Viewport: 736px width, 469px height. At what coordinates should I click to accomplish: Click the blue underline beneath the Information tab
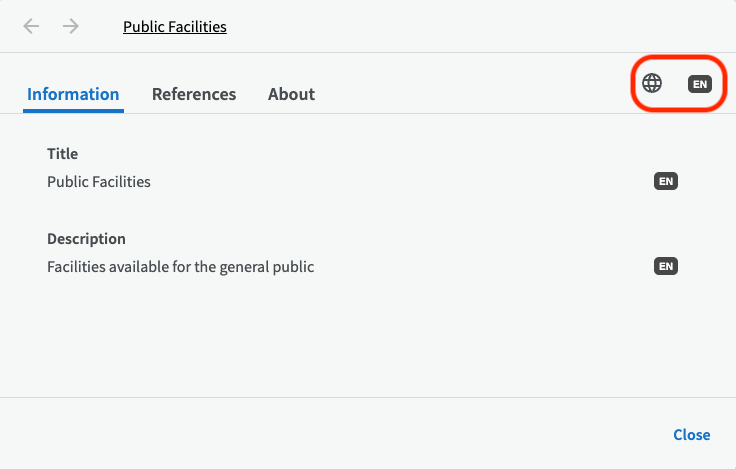(x=73, y=111)
